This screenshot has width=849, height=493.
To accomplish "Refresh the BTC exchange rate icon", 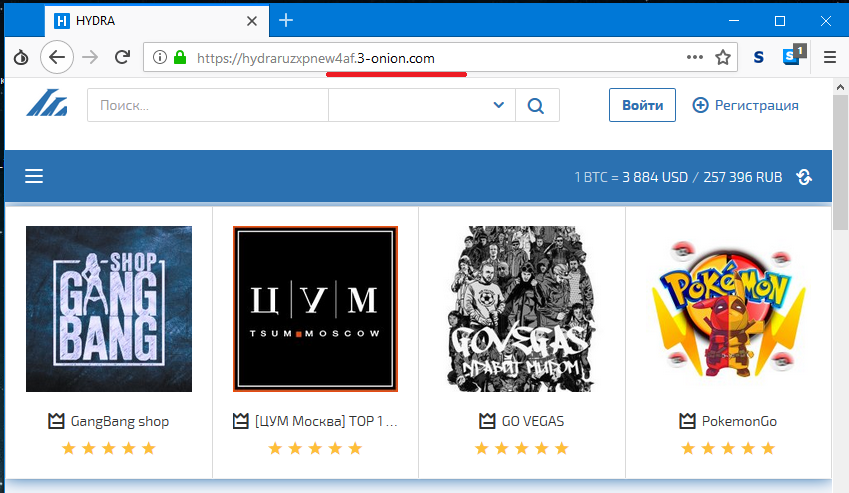I will [x=804, y=177].
